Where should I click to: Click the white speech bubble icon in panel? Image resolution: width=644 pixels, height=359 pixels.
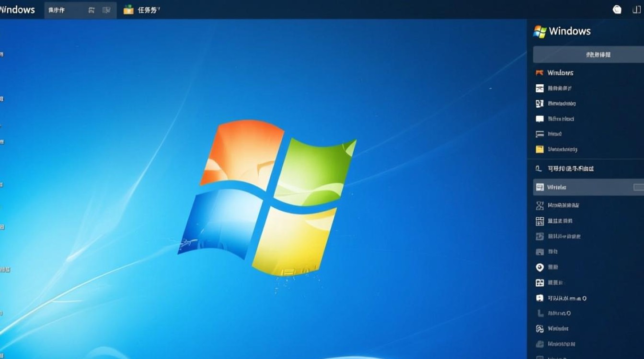540,119
